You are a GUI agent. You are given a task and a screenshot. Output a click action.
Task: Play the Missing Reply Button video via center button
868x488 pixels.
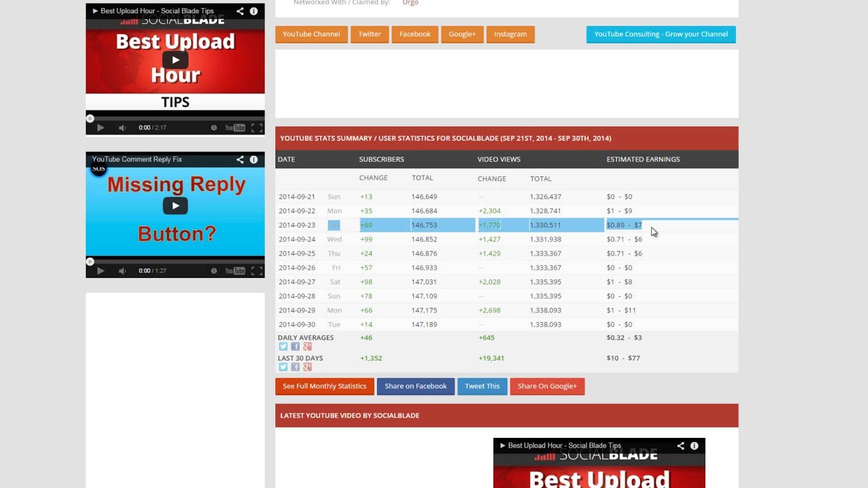coord(175,205)
